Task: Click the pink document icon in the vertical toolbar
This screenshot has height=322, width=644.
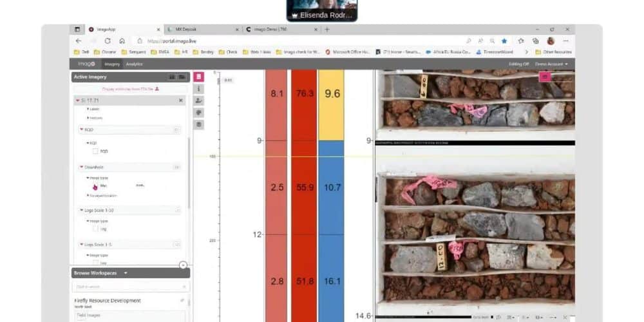Action: click(199, 77)
